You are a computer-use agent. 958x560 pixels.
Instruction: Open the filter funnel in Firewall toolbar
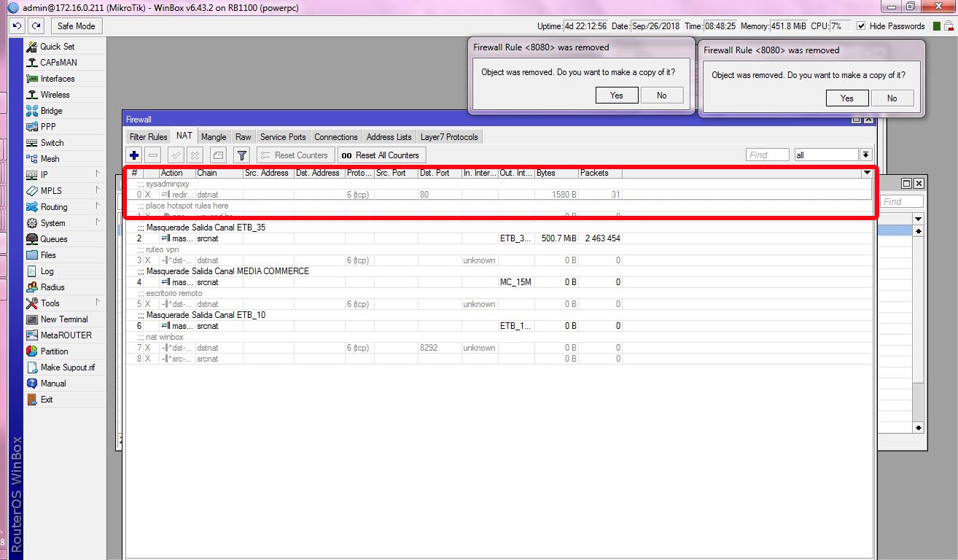coord(242,155)
